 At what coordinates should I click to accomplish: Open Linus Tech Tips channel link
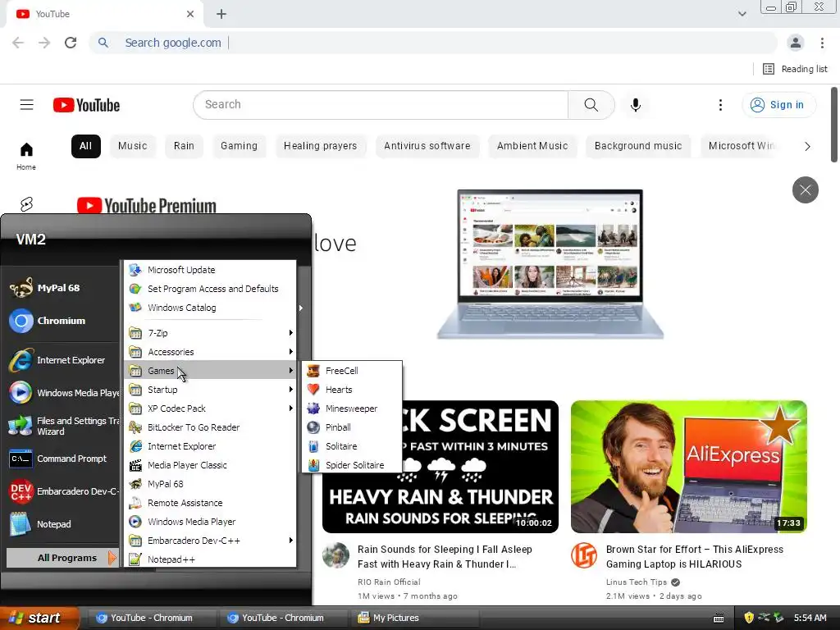point(636,582)
